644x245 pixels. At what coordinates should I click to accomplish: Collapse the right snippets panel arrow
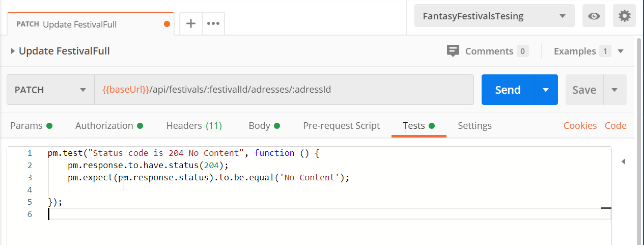point(623,161)
